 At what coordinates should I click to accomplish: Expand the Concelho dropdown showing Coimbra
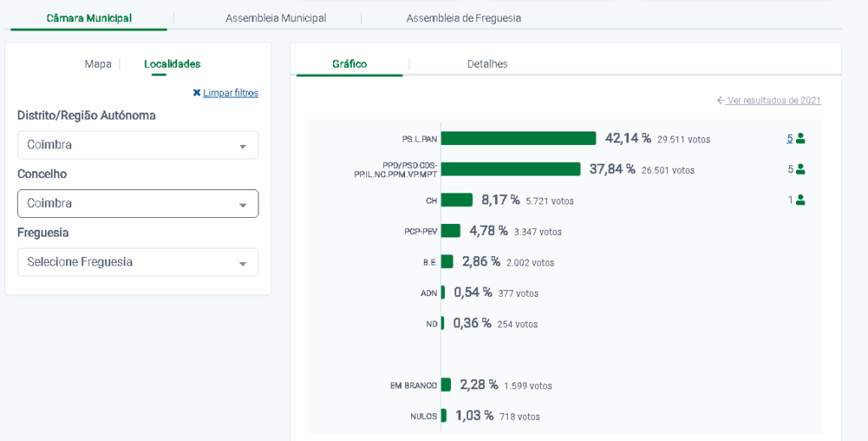(137, 204)
